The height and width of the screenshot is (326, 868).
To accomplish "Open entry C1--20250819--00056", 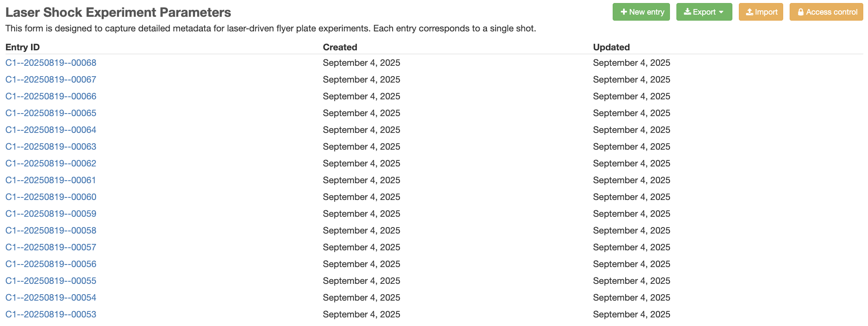I will point(51,264).
